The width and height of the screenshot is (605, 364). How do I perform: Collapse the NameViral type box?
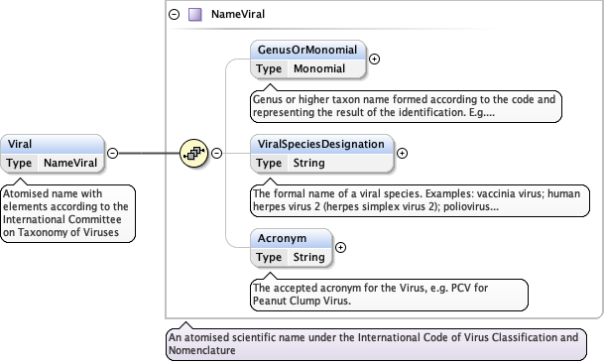click(x=175, y=15)
